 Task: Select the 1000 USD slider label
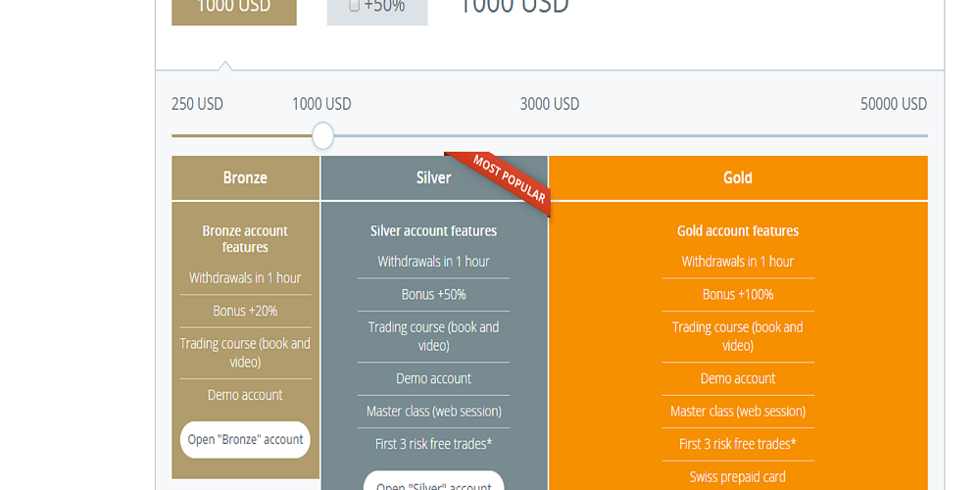[321, 104]
